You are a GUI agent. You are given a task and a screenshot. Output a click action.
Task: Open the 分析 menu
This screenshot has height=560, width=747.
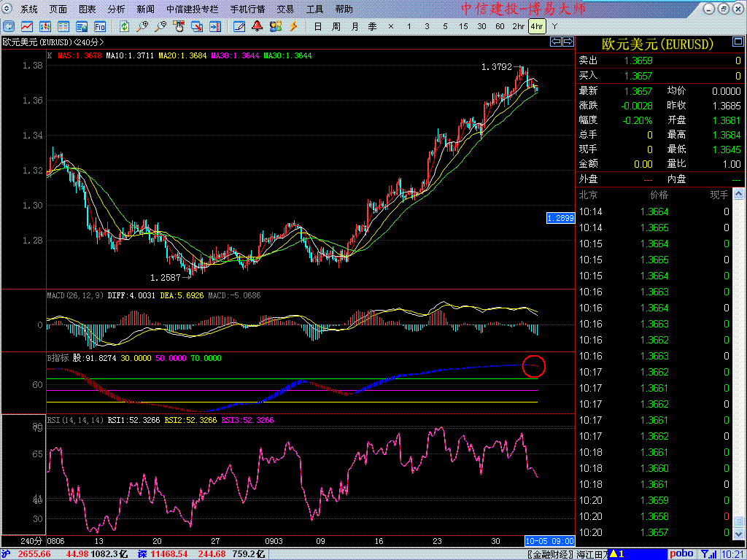pyautogui.click(x=116, y=9)
